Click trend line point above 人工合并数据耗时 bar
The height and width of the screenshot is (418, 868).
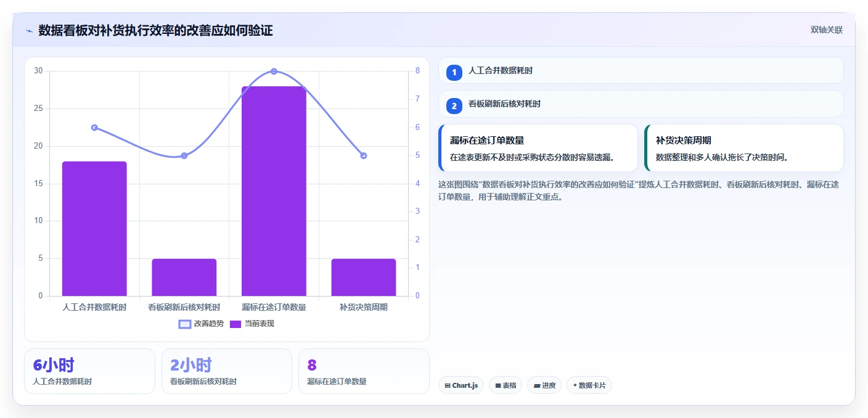coord(94,128)
